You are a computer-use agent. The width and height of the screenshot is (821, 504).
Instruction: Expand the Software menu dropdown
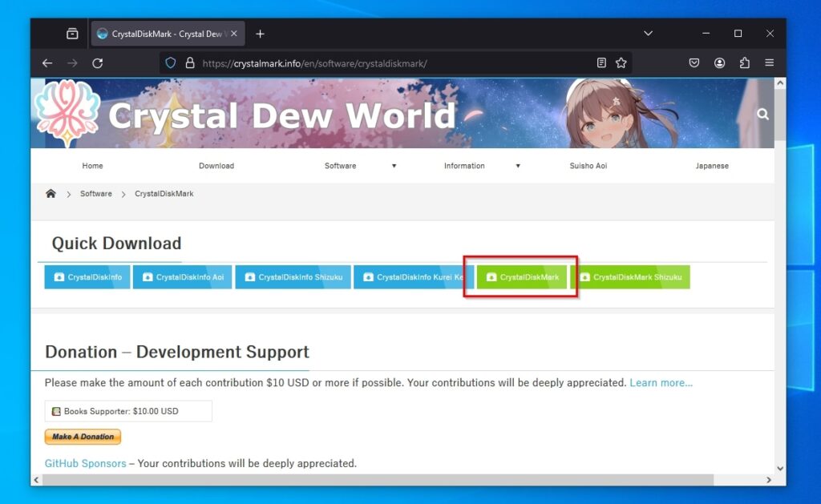tap(394, 166)
